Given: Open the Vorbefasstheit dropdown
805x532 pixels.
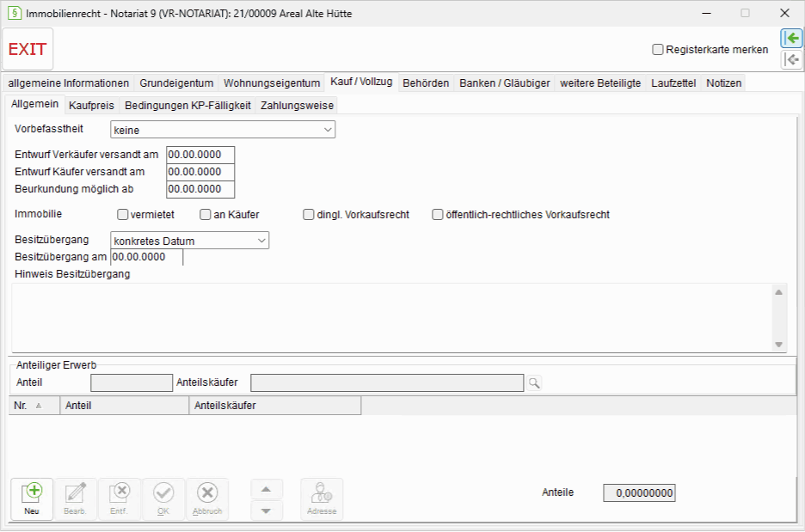Looking at the screenshot, I should click(223, 130).
